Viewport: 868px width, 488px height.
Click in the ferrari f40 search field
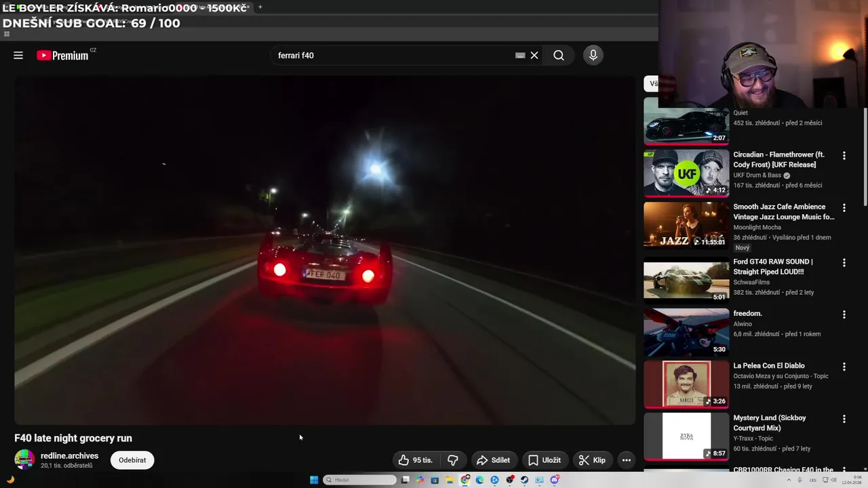393,56
